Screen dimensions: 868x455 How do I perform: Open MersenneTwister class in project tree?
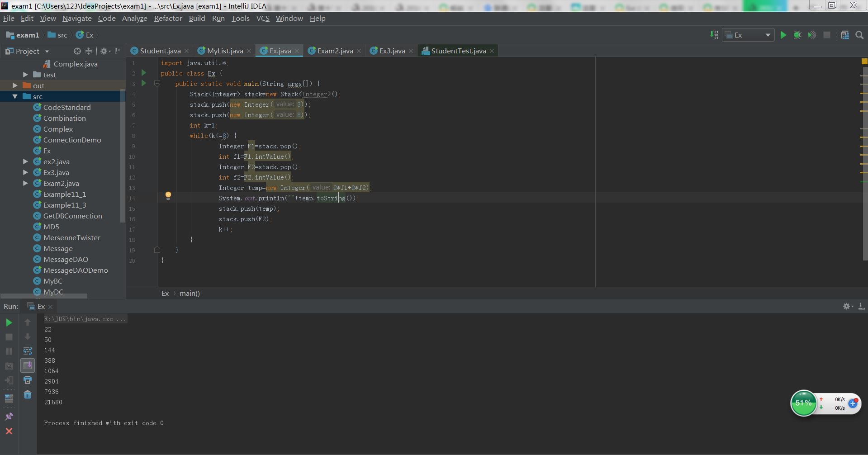click(x=71, y=237)
